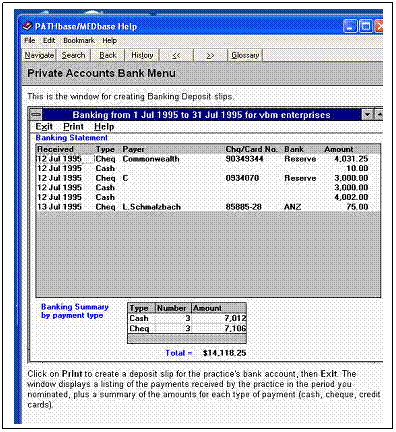This screenshot has height=432, width=396.
Task: Select cheque number 85885-28
Action: [244, 207]
